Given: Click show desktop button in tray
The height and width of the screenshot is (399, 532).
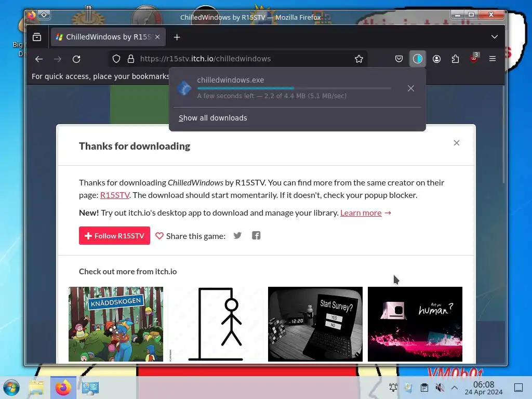Looking at the screenshot, I should click(518, 387).
